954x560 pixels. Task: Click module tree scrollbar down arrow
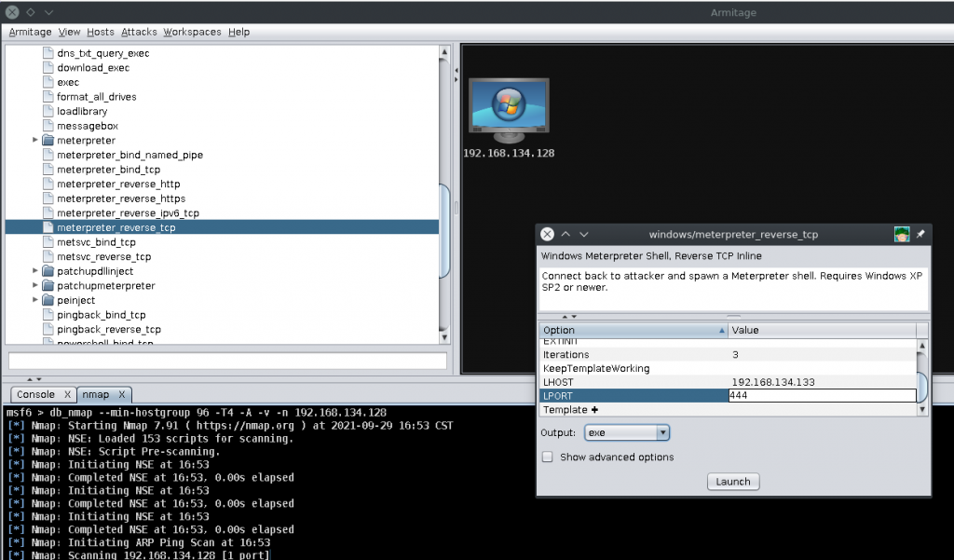pyautogui.click(x=444, y=337)
